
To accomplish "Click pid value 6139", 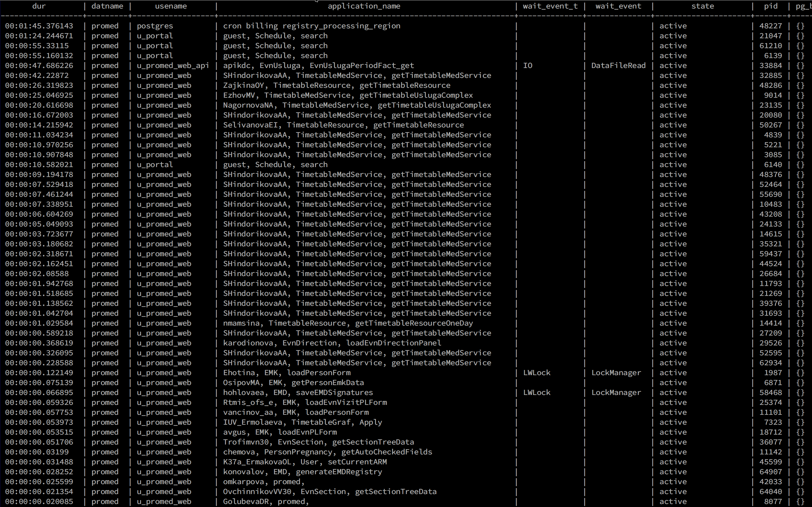I will 773,56.
